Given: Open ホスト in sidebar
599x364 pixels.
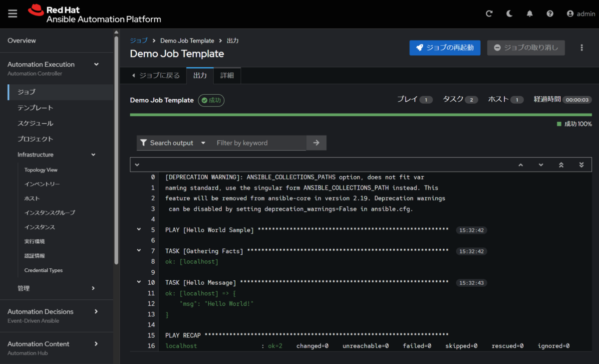Looking at the screenshot, I should [x=31, y=198].
